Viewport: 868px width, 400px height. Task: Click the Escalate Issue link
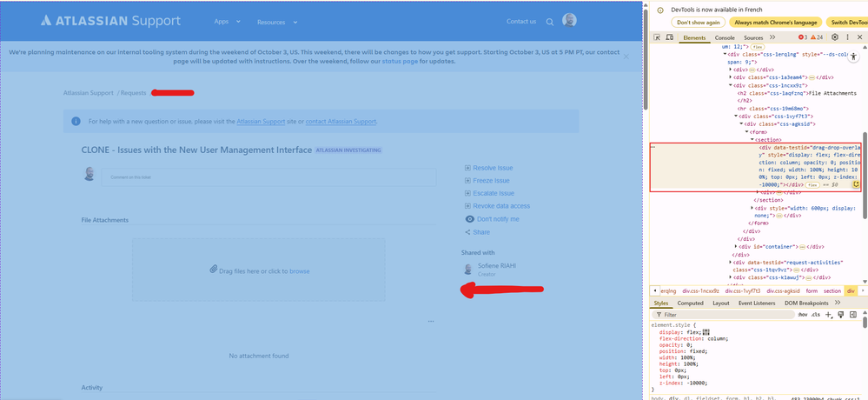pyautogui.click(x=494, y=193)
